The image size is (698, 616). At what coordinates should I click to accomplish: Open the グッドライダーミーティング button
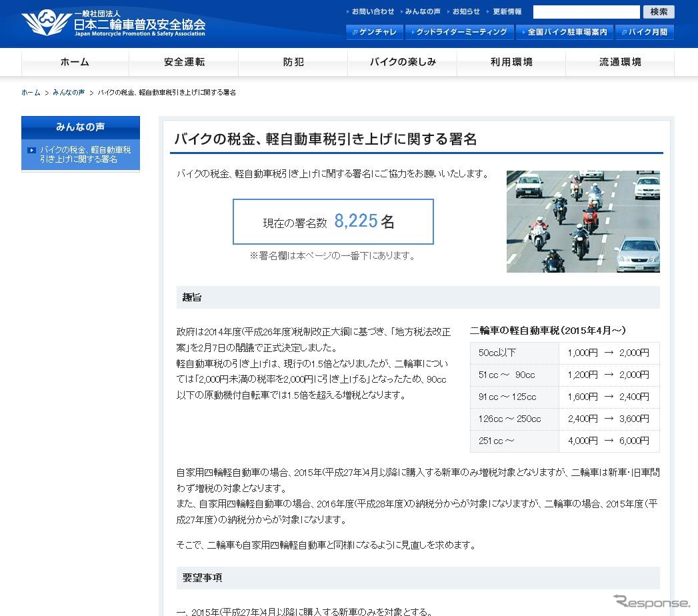(x=459, y=32)
